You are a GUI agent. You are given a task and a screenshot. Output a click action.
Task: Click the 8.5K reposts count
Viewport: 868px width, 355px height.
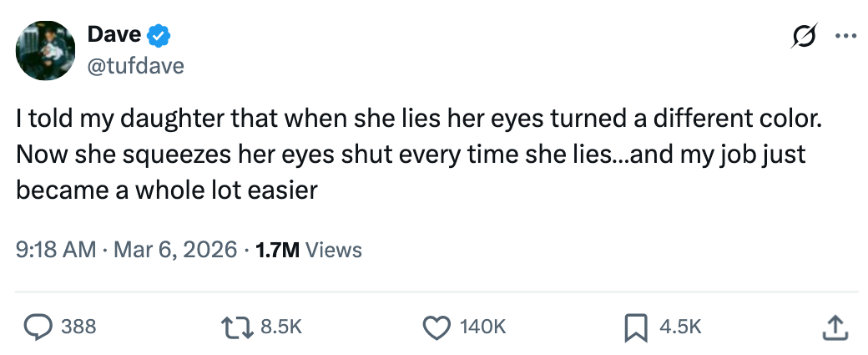click(281, 327)
